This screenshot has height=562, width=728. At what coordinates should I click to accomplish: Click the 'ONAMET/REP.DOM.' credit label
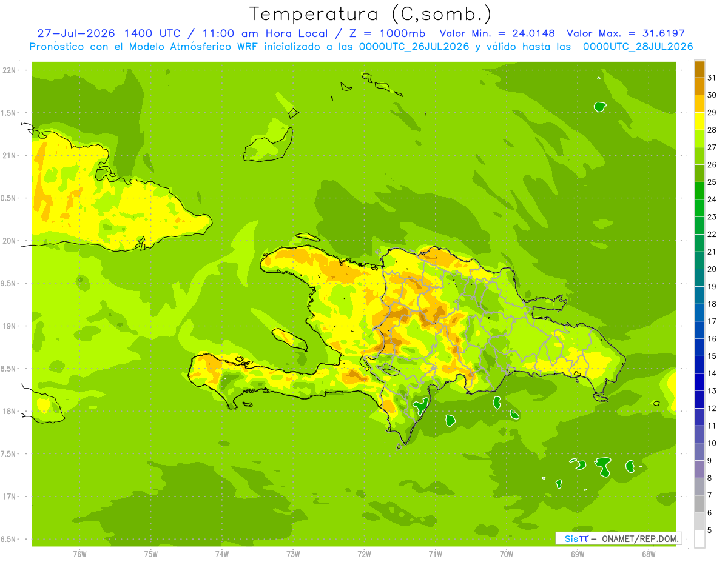coord(639,538)
